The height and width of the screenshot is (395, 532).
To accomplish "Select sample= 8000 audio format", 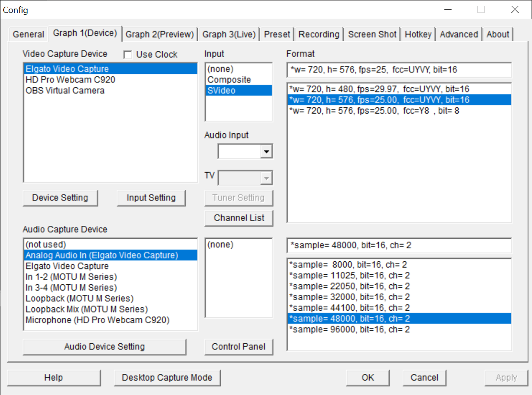I will [399, 265].
